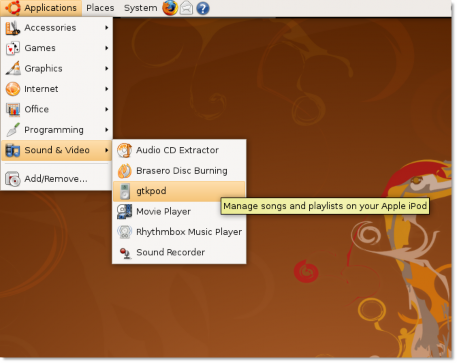Click the Sound & Video menu entry

click(56, 150)
